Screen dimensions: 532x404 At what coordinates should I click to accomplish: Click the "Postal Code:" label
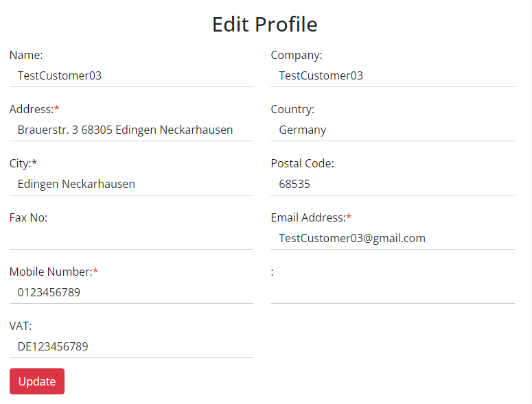(x=302, y=163)
